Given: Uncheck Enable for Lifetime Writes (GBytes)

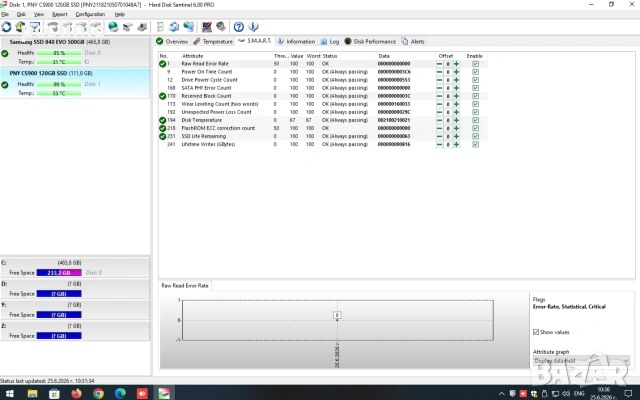Looking at the screenshot, I should 476,144.
